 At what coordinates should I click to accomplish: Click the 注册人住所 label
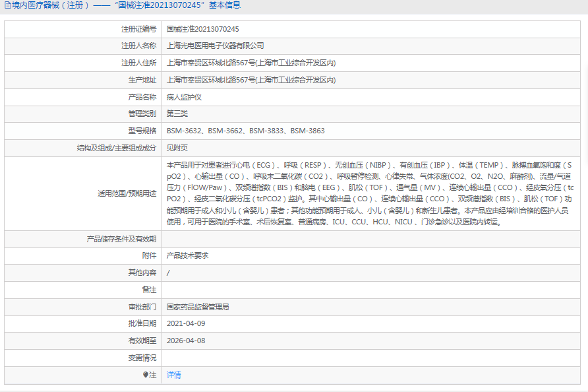(x=138, y=63)
